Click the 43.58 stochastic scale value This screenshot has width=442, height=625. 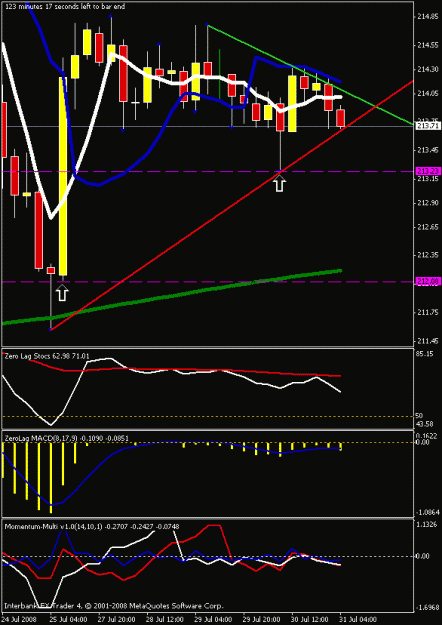[425, 423]
